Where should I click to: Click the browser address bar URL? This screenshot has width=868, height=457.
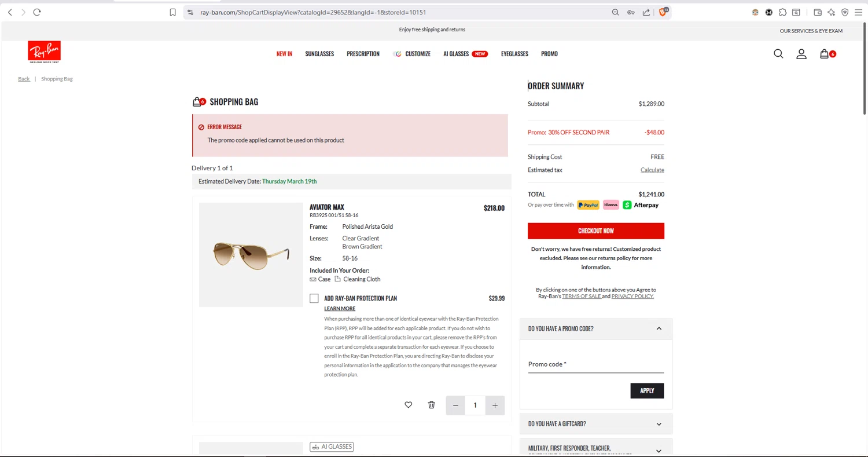tap(313, 12)
